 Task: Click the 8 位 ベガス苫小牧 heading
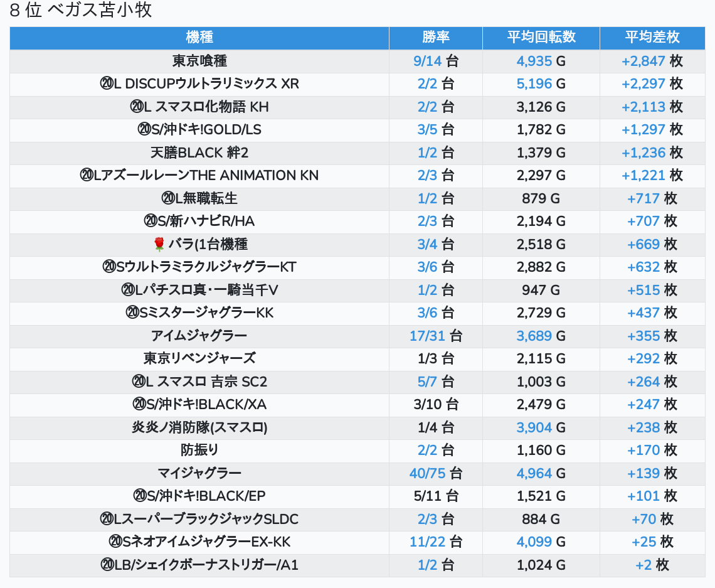pos(81,11)
